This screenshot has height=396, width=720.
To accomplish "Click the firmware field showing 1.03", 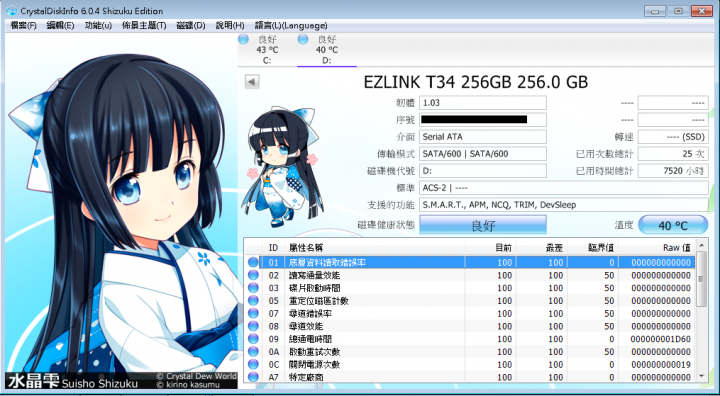I will 483,102.
